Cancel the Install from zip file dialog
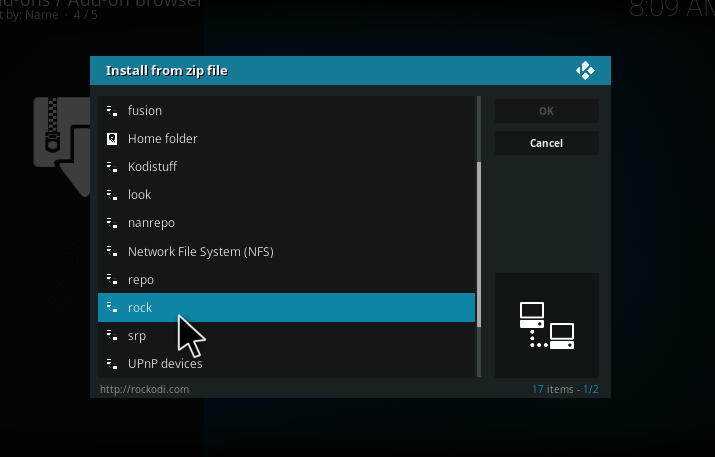Screen dimensions: 715x457 pyautogui.click(x=547, y=143)
